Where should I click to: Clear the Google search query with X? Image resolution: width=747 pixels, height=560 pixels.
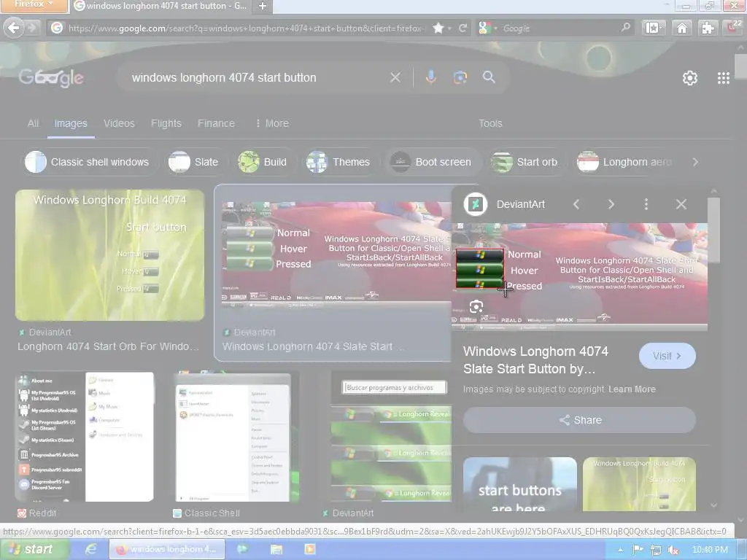(x=395, y=77)
